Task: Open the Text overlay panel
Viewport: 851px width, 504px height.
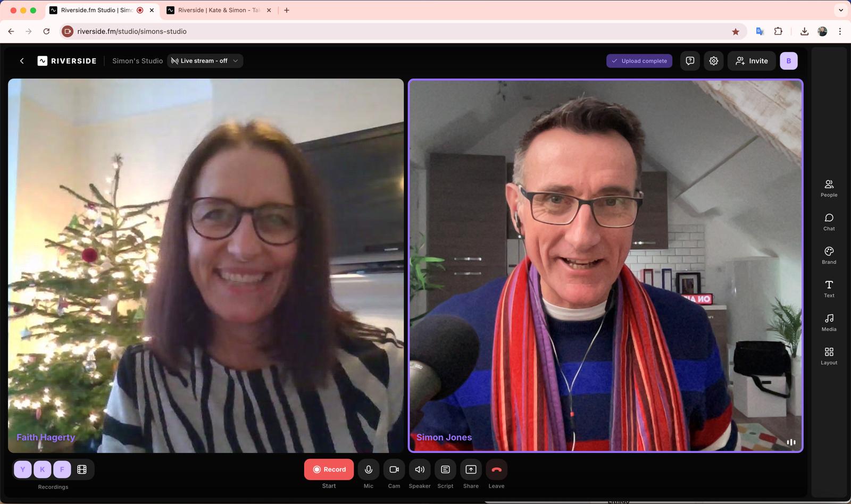Action: point(829,289)
